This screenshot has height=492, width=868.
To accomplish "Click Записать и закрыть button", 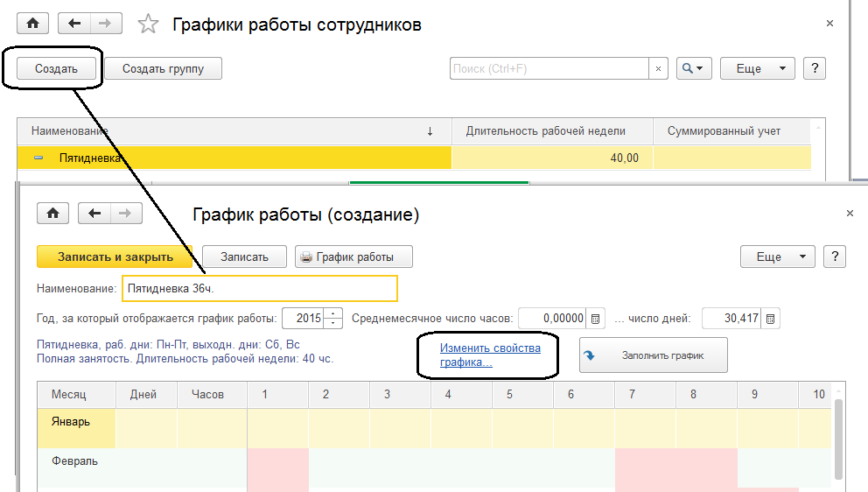I will [115, 257].
